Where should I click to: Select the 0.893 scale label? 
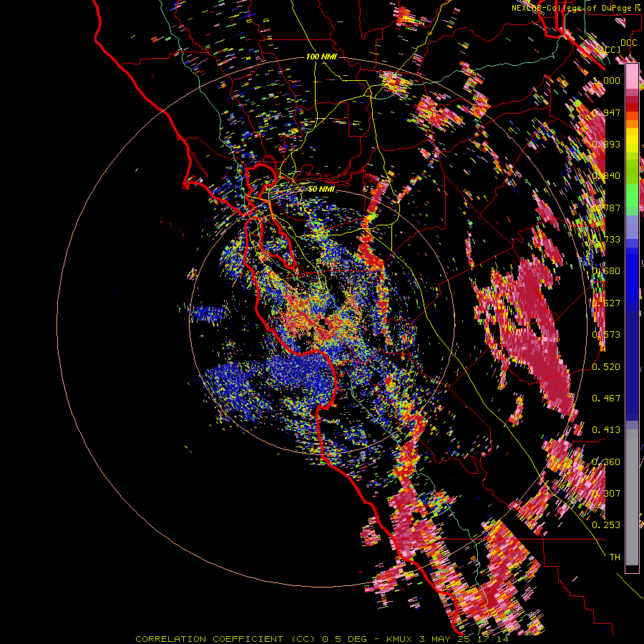(x=607, y=144)
